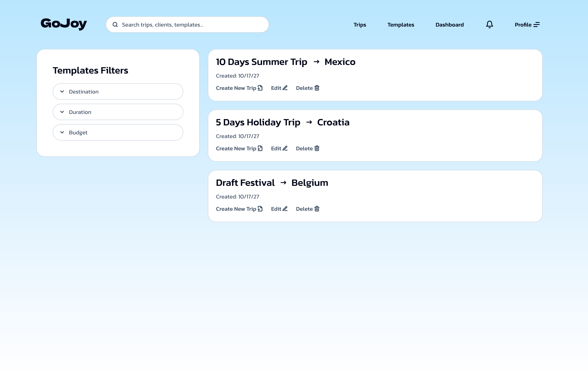Expand the Destination filter
Image resolution: width=588 pixels, height=379 pixels.
pyautogui.click(x=118, y=91)
